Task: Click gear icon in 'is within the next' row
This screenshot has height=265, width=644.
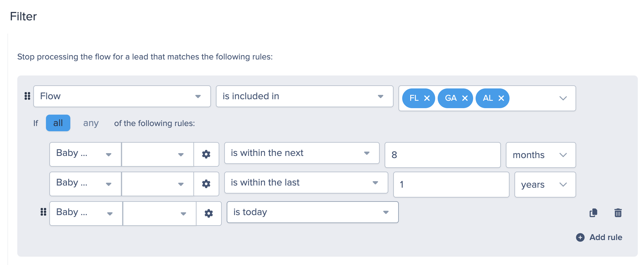Action: (206, 154)
